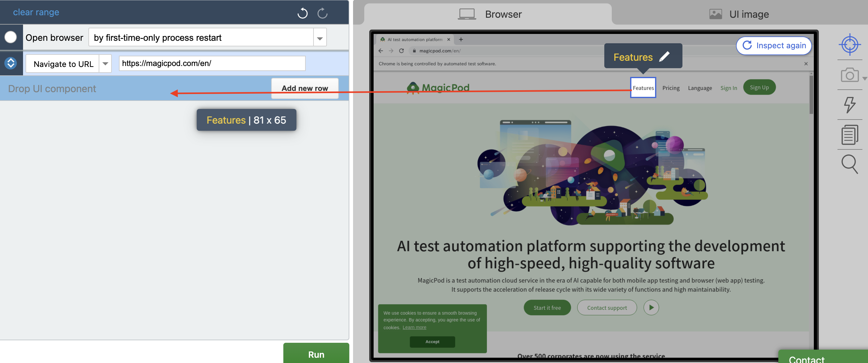The image size is (868, 363).
Task: Click the lightning bolt icon
Action: [849, 105]
